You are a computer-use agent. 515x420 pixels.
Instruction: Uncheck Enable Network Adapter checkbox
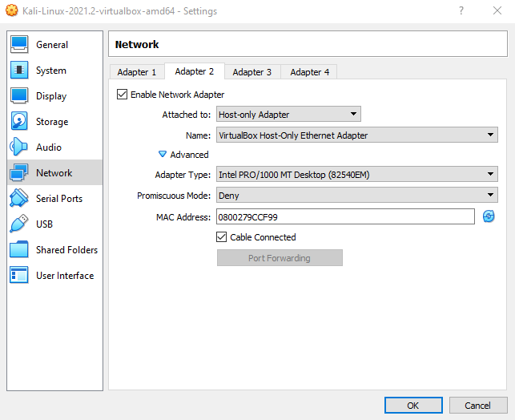[x=123, y=95]
